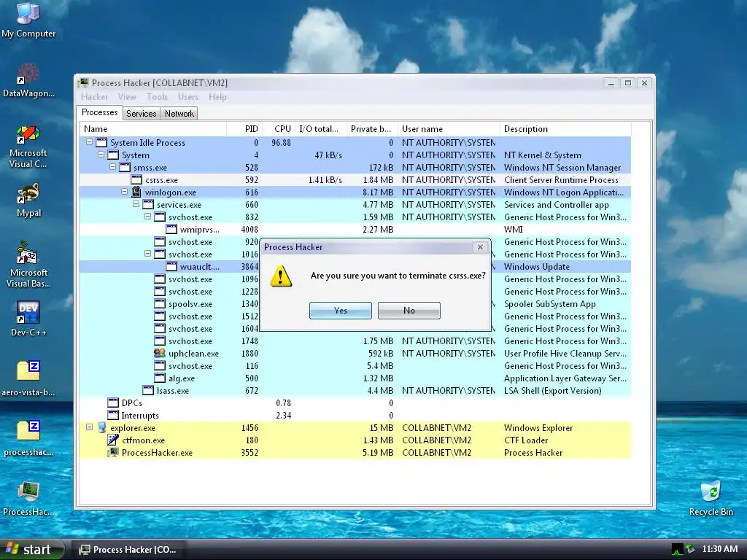This screenshot has height=560, width=747.
Task: Select the Mypal browser desktop icon
Action: point(28,201)
